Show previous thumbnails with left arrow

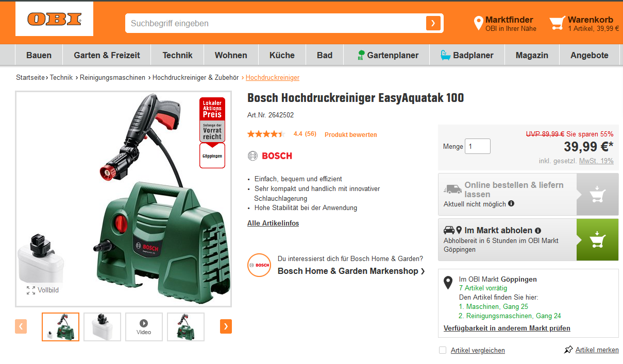(21, 326)
